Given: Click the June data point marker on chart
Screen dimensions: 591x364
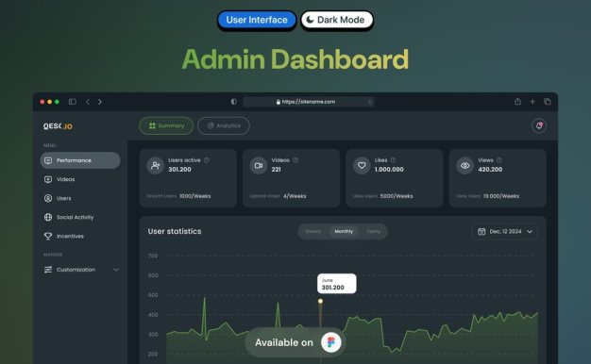Looking at the screenshot, I should tap(320, 301).
